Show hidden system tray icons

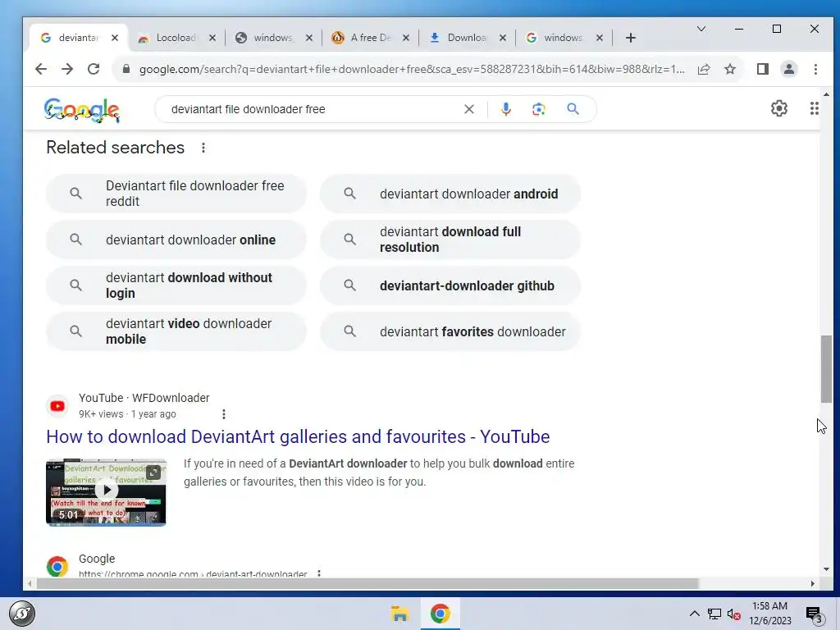coord(694,614)
